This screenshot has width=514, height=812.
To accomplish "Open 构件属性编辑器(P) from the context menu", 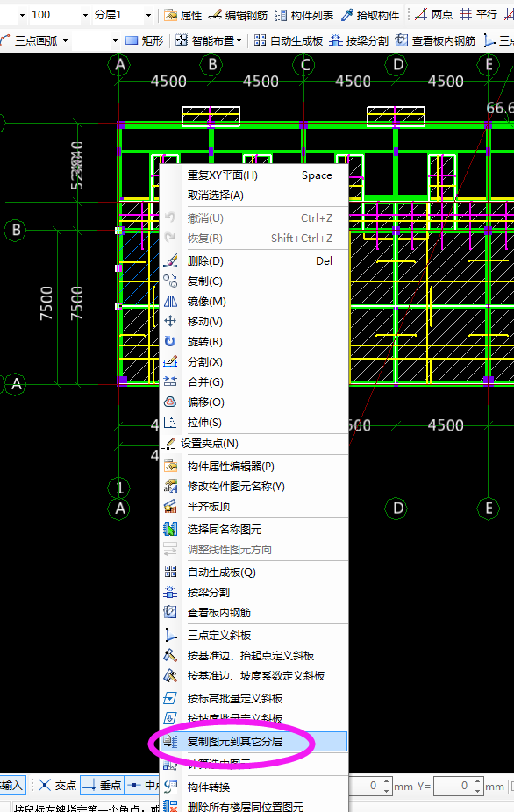I will point(253,467).
